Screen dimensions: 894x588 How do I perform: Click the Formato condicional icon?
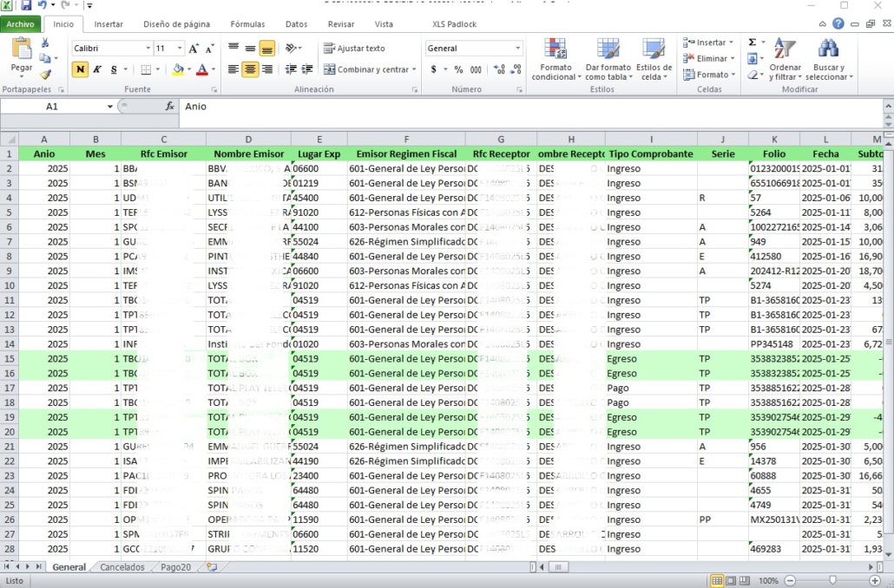tap(555, 49)
